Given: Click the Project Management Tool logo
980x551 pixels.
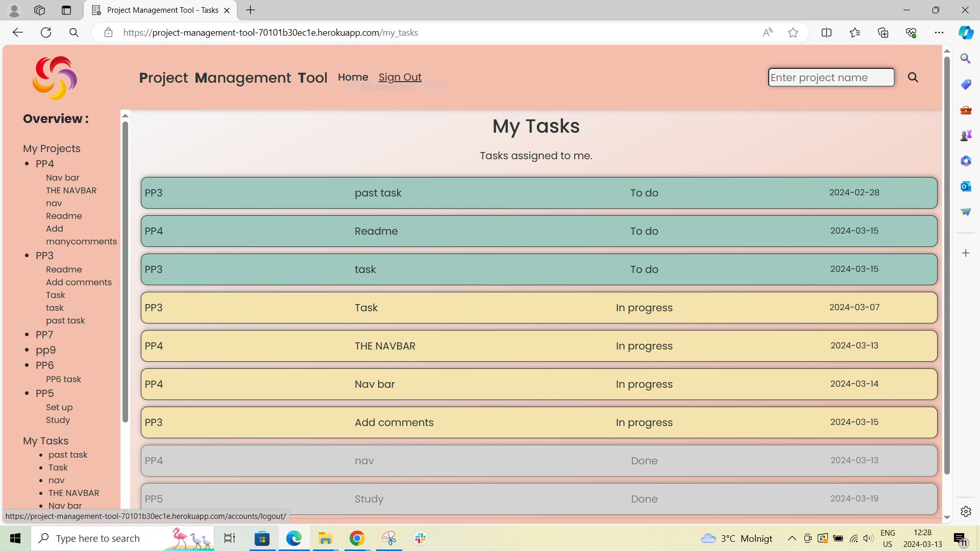Looking at the screenshot, I should tap(55, 78).
